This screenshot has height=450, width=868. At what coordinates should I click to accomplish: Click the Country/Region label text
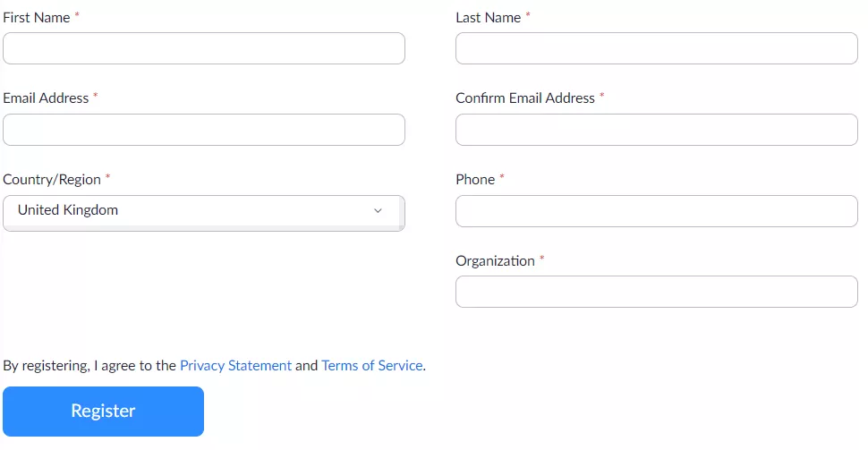click(52, 180)
